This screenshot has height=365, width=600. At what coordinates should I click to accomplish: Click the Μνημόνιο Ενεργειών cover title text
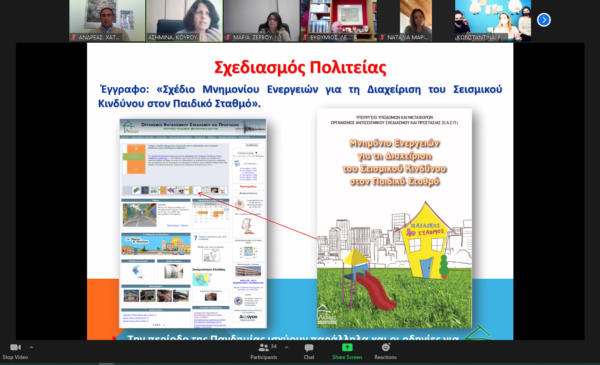[x=394, y=162]
